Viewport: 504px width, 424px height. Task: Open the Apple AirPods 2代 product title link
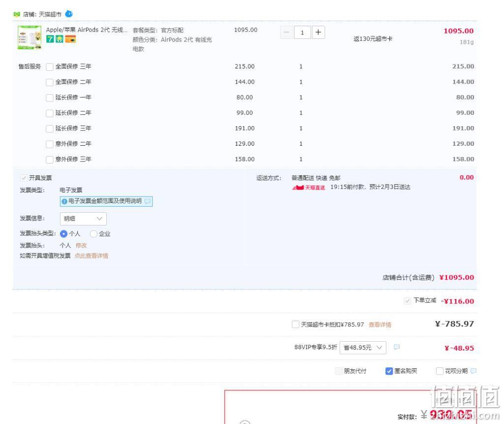point(87,30)
